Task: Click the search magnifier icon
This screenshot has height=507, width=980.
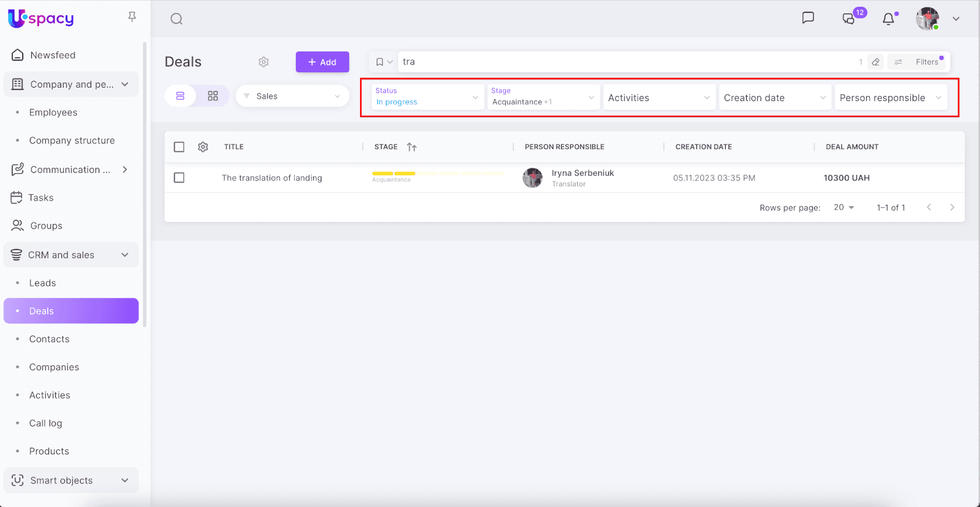Action: [176, 19]
